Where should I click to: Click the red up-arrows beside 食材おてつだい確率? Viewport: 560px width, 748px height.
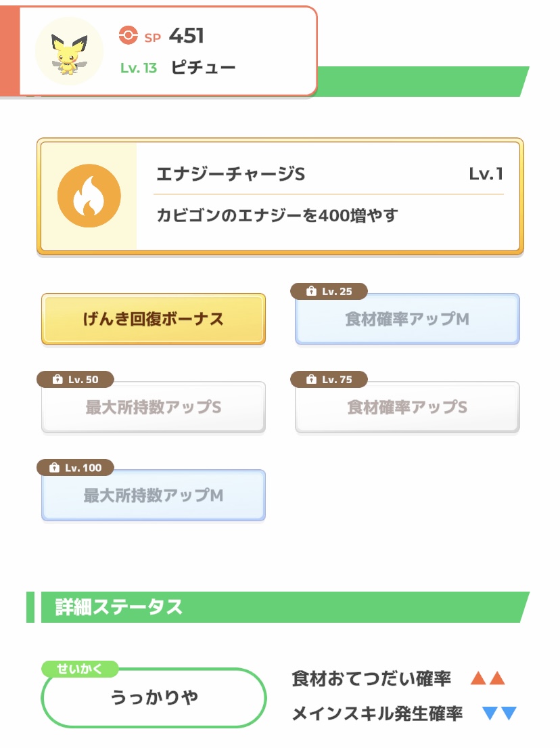pyautogui.click(x=488, y=678)
